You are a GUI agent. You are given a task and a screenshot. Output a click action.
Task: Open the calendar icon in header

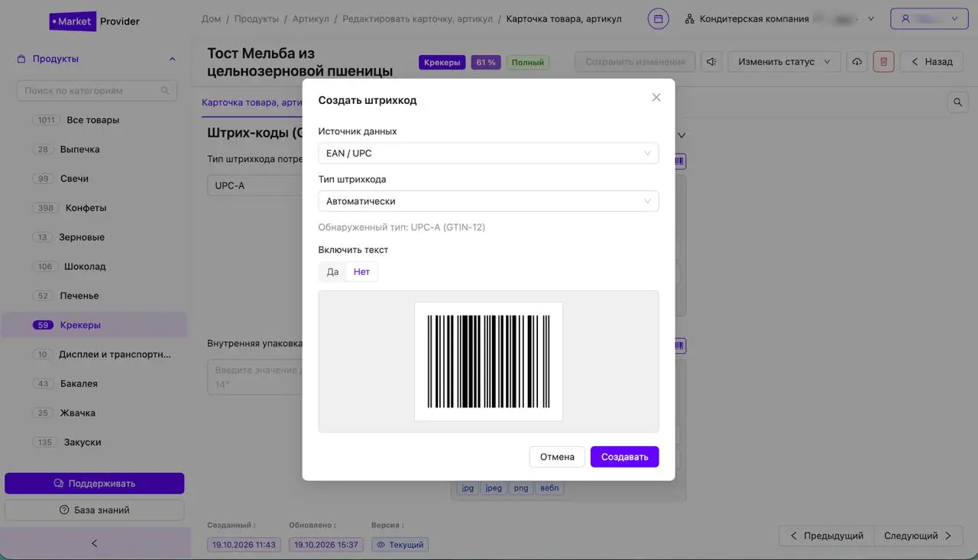(658, 19)
